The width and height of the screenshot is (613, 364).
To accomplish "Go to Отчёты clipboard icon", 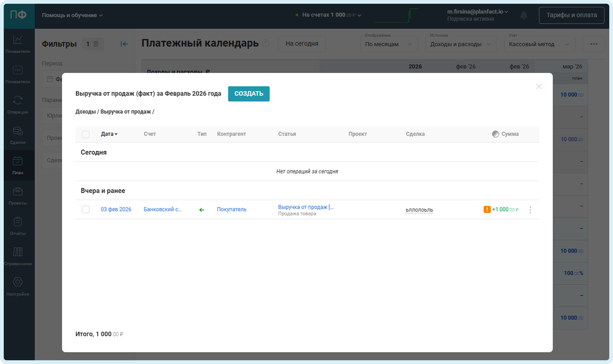I will tap(18, 222).
